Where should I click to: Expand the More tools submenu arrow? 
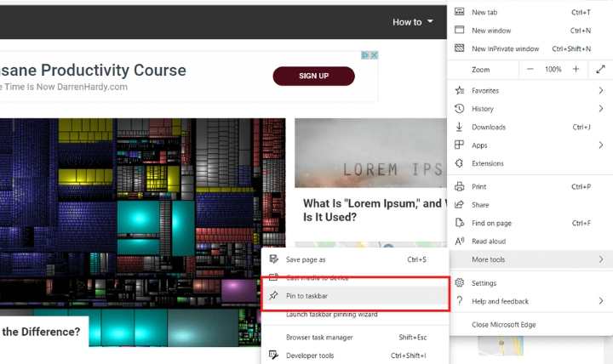pyautogui.click(x=601, y=259)
